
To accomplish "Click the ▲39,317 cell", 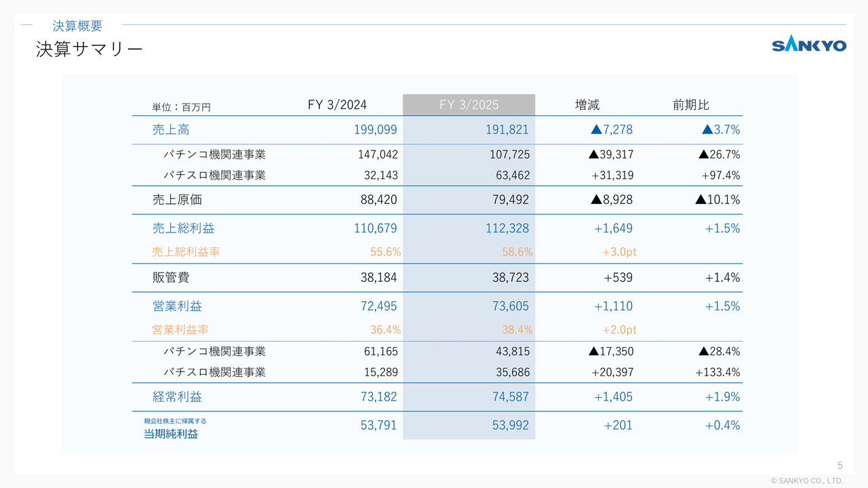I will 611,155.
